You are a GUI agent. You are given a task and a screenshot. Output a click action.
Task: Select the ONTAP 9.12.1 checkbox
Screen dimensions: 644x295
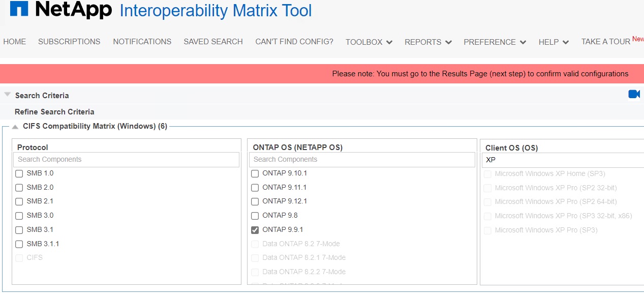(255, 201)
